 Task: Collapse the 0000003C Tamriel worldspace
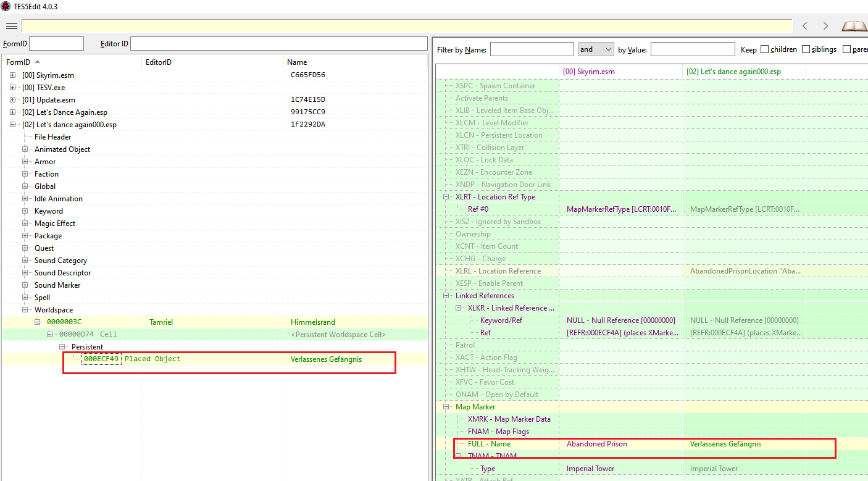pyautogui.click(x=38, y=322)
